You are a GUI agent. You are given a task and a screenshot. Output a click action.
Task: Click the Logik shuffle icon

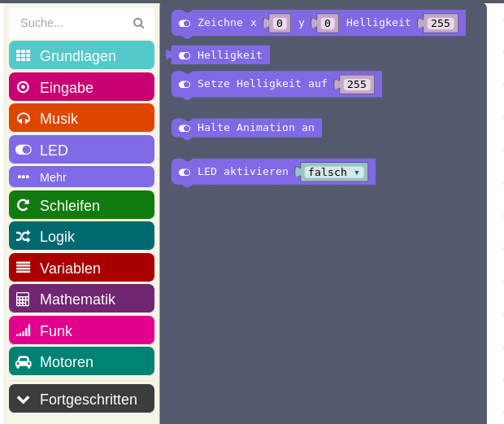pos(23,237)
